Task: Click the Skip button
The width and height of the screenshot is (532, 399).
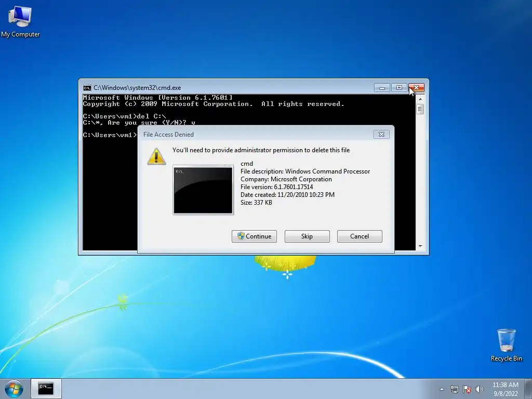Action: [x=307, y=236]
